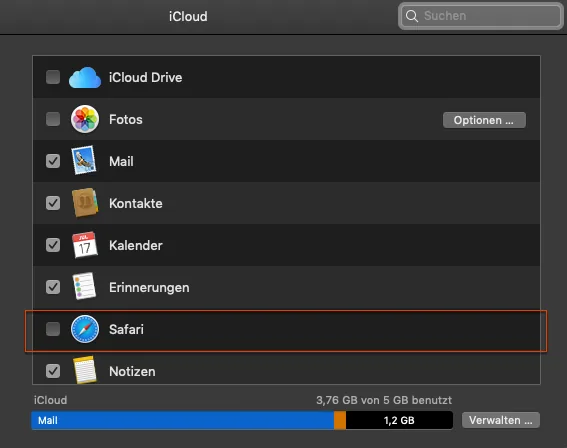Click the Safari compass icon
The width and height of the screenshot is (567, 448).
(x=85, y=329)
